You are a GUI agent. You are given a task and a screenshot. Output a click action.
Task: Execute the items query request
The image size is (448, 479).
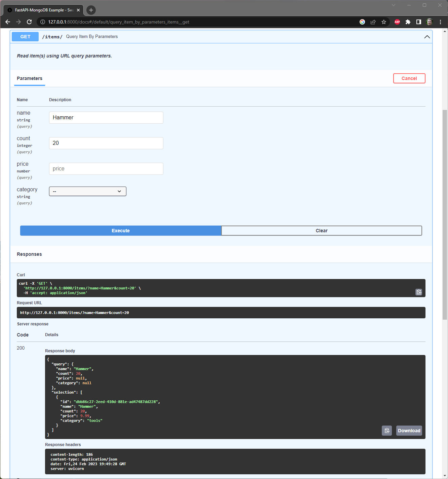(120, 231)
